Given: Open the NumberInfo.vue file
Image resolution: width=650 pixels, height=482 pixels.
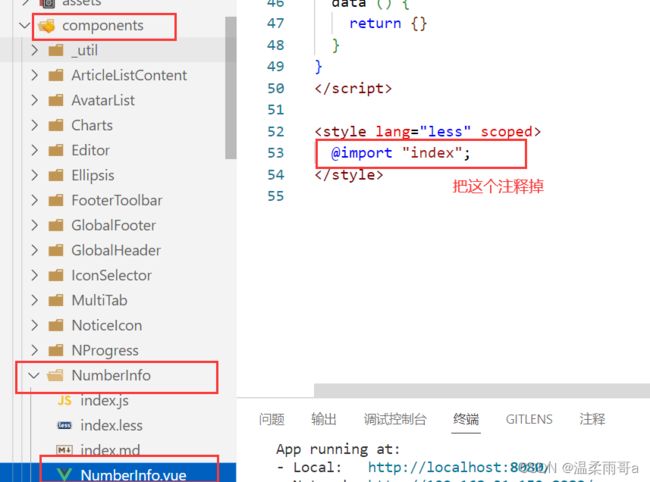Looking at the screenshot, I should click(133, 475).
